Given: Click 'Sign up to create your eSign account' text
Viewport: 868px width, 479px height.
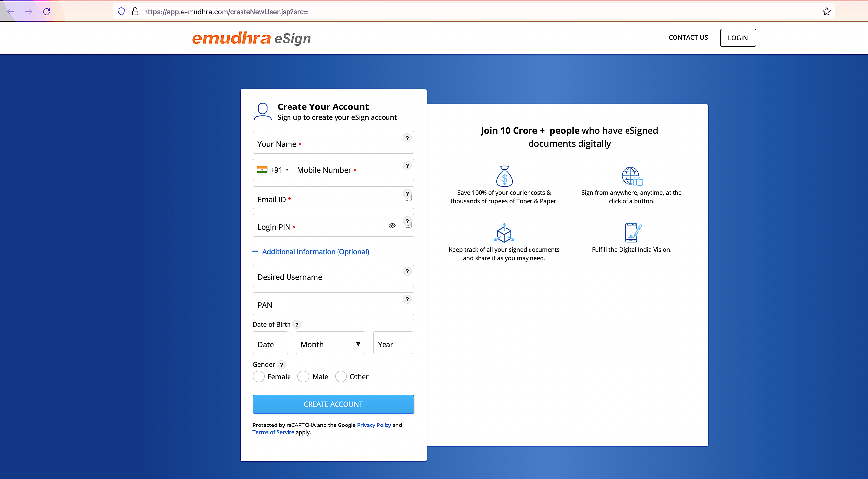Looking at the screenshot, I should pos(337,118).
